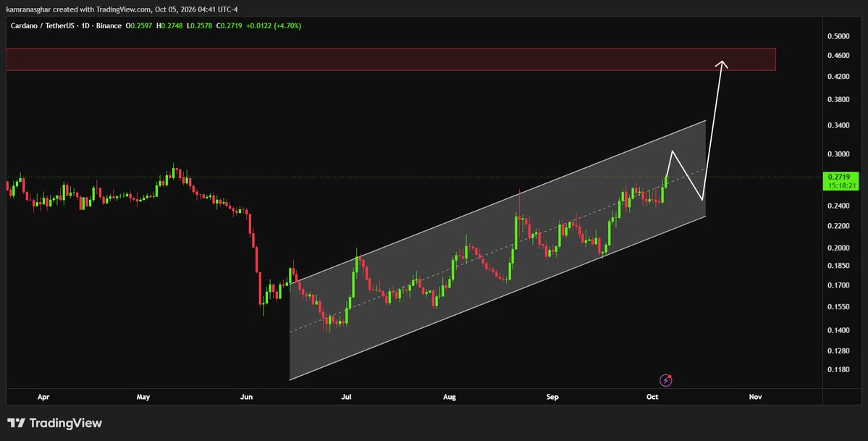
Task: Click the 0.3800 price axis label
Action: click(x=838, y=100)
